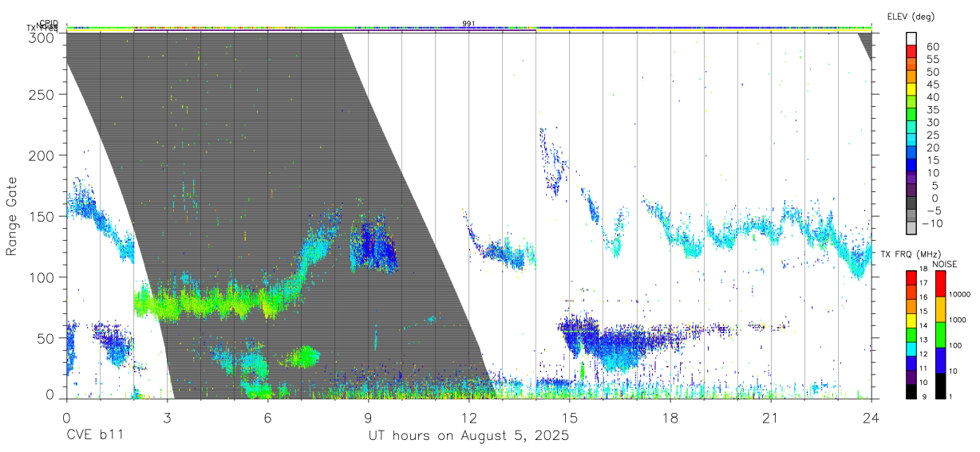Click the blue scatter band near 17 UT

[x=630, y=344]
